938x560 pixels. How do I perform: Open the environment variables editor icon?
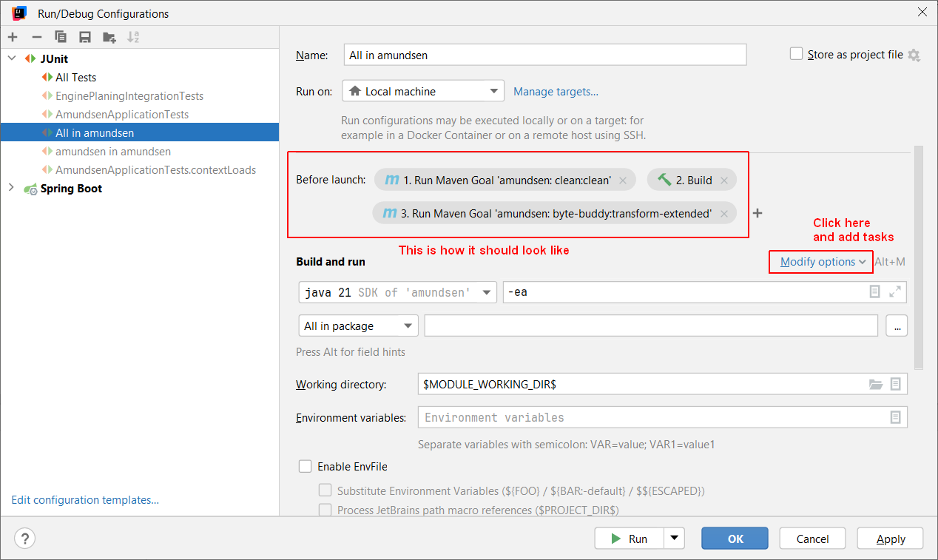(x=896, y=417)
